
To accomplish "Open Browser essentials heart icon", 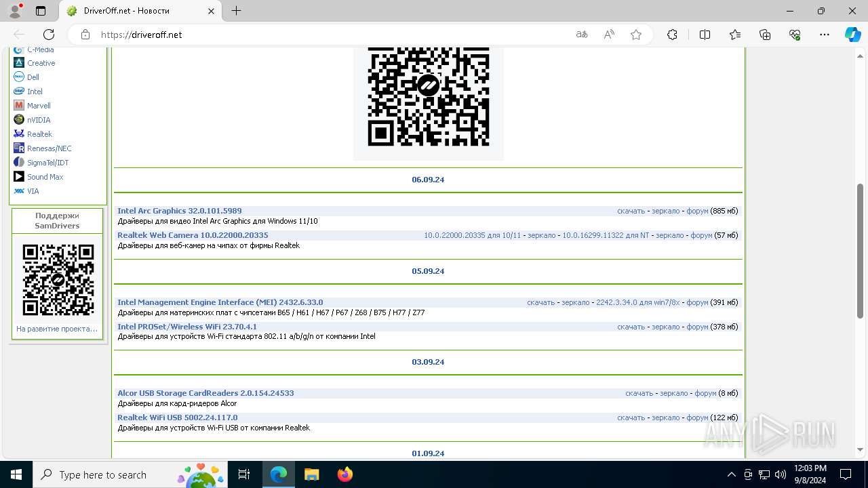I will coord(795,35).
